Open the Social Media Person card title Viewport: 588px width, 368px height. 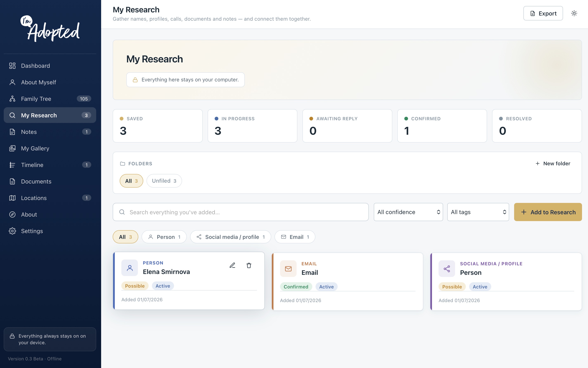[x=471, y=273]
